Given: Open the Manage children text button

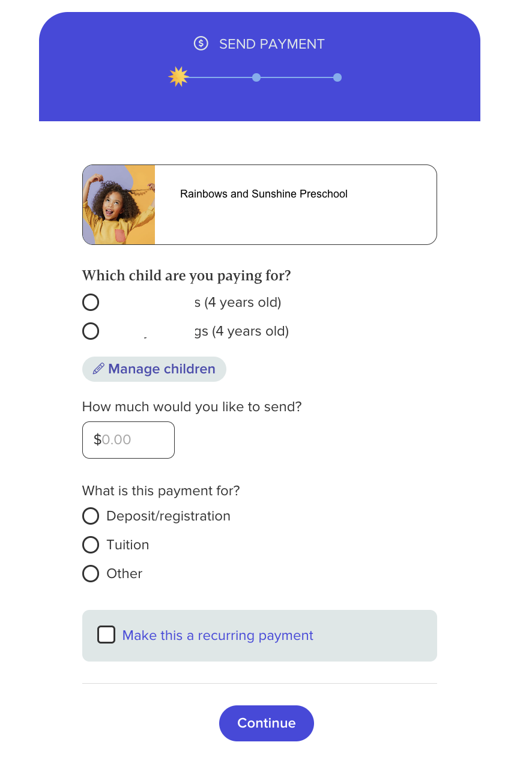Looking at the screenshot, I should [x=162, y=369].
